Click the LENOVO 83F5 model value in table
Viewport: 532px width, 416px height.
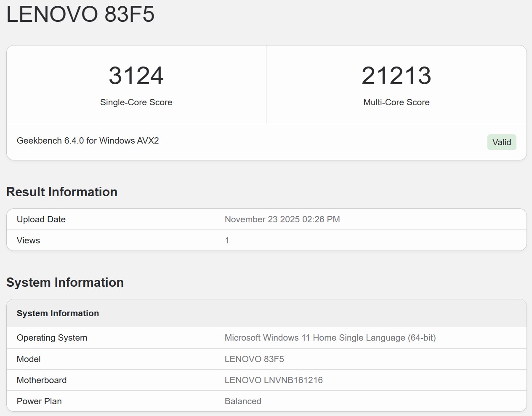[254, 359]
